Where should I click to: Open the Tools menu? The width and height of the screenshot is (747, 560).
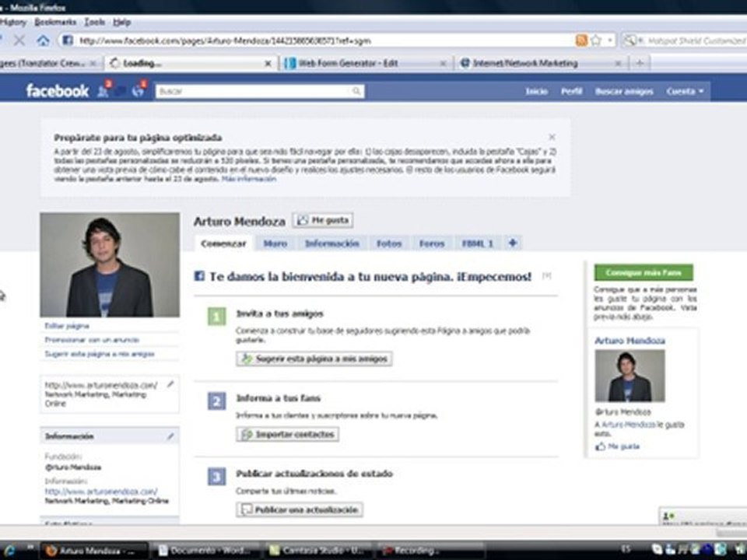pyautogui.click(x=94, y=23)
